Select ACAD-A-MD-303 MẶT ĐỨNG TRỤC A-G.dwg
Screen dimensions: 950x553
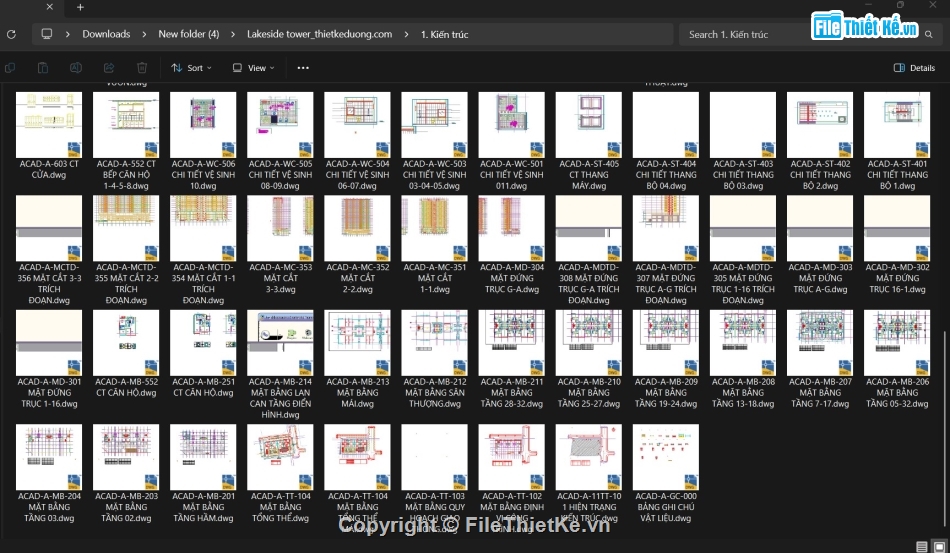(820, 245)
